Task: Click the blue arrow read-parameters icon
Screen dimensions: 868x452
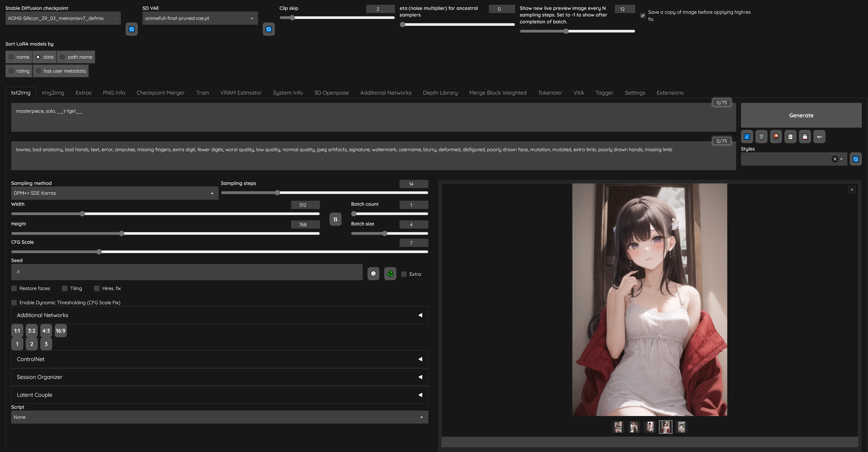Action: point(747,137)
